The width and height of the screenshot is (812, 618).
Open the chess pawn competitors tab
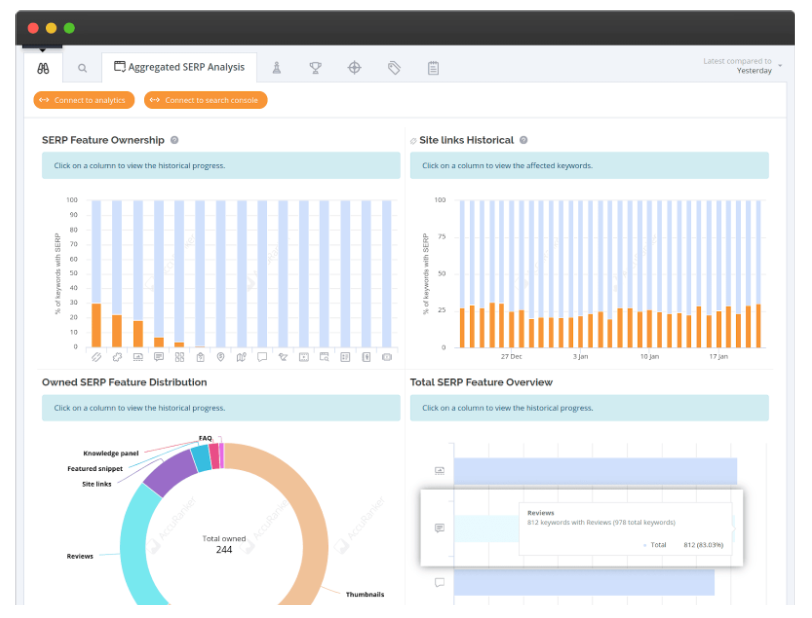pyautogui.click(x=277, y=67)
